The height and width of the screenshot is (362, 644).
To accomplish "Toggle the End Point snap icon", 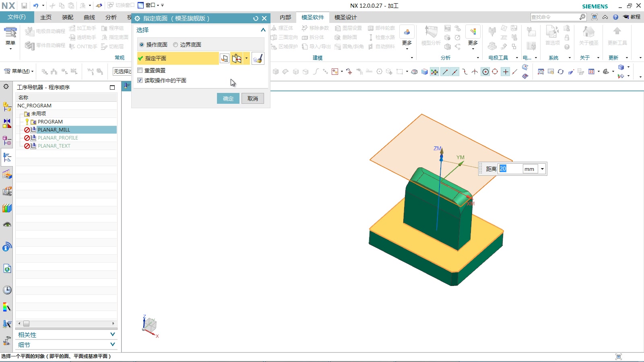I will (445, 72).
